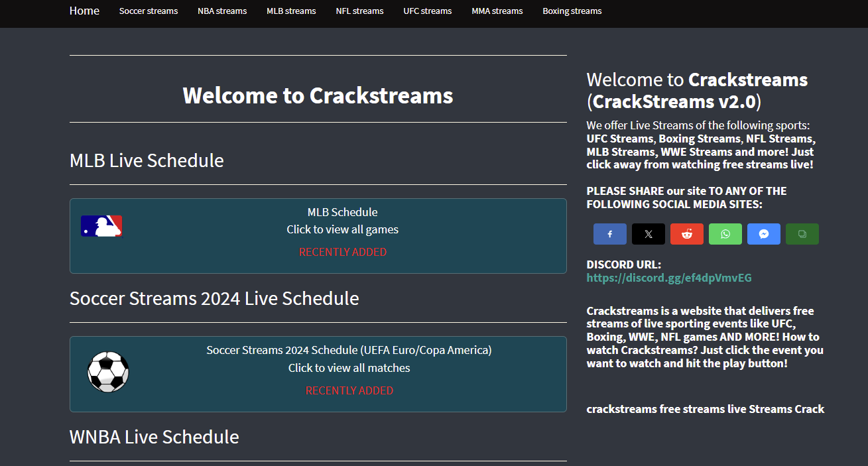
Task: Open NFL streams from the top menu
Action: 359,11
